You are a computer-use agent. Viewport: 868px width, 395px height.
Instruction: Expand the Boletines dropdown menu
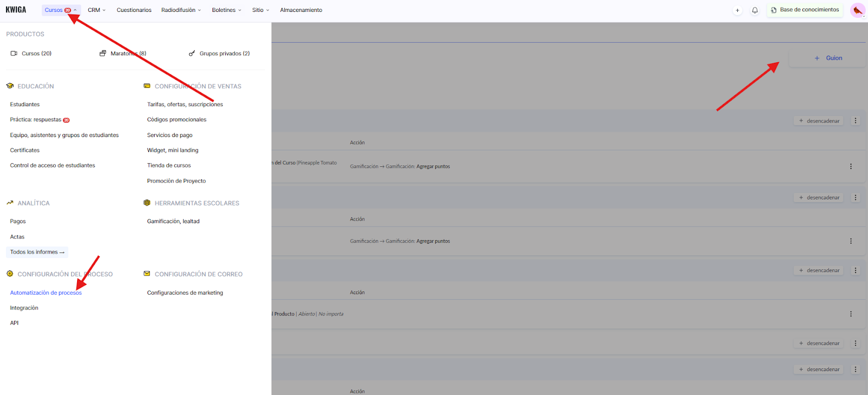click(227, 10)
